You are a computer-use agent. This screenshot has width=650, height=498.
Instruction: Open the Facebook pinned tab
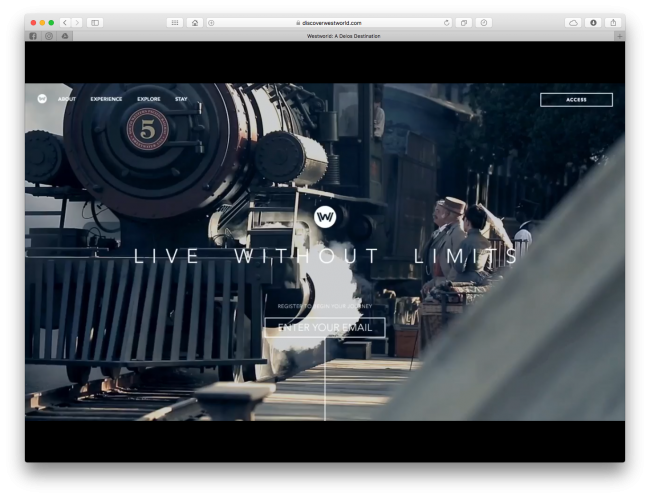pyautogui.click(x=33, y=36)
